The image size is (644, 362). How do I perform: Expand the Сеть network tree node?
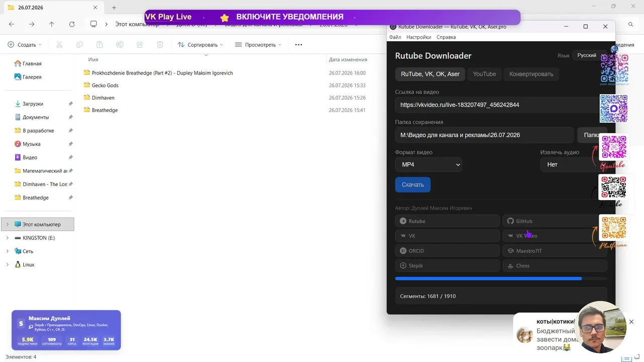[x=7, y=251]
